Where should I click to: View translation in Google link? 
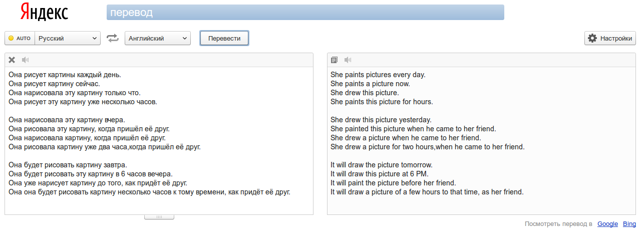coord(607,224)
